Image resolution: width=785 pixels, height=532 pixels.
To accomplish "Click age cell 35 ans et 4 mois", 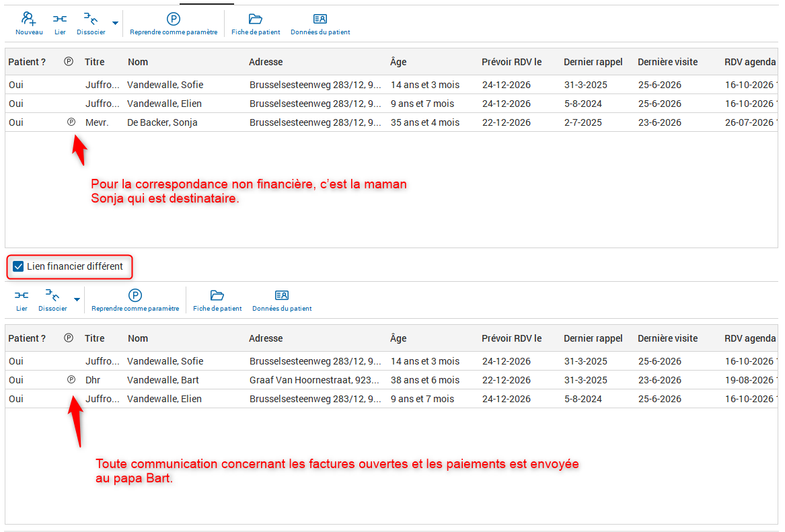I will [x=425, y=122].
